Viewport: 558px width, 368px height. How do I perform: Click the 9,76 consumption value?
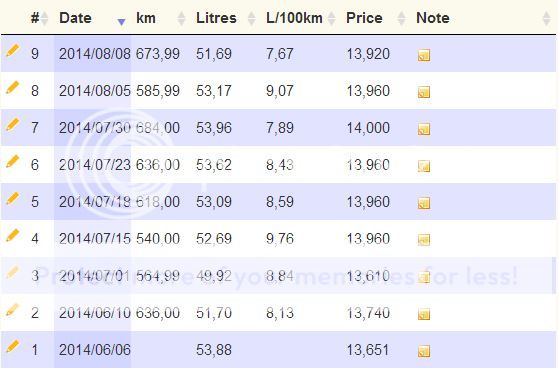pos(280,238)
